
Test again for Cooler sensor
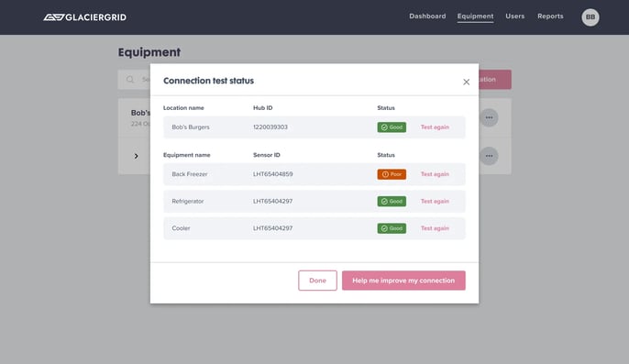pyautogui.click(x=435, y=228)
